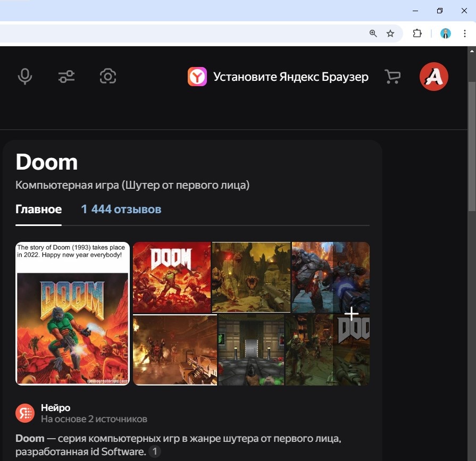
Task: Open the classic Doom door screenshot thumbnail
Action: click(x=251, y=350)
